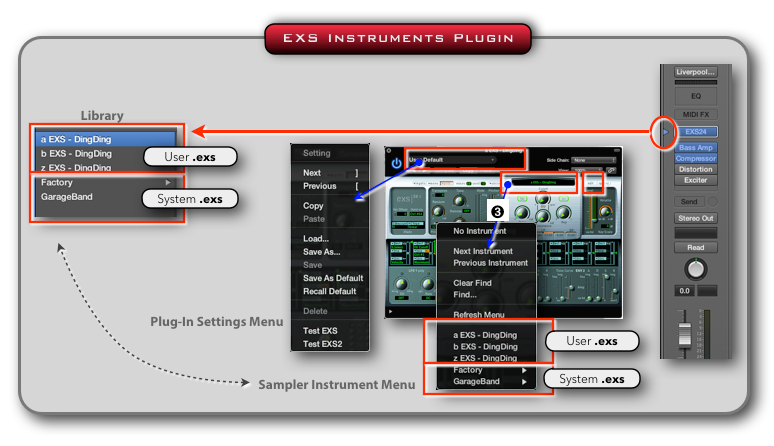Click the pan knob on the channel strip

695,269
